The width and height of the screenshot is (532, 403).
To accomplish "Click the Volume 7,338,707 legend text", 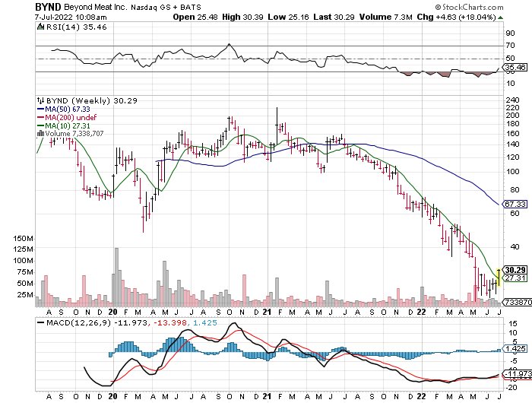I will [x=74, y=134].
